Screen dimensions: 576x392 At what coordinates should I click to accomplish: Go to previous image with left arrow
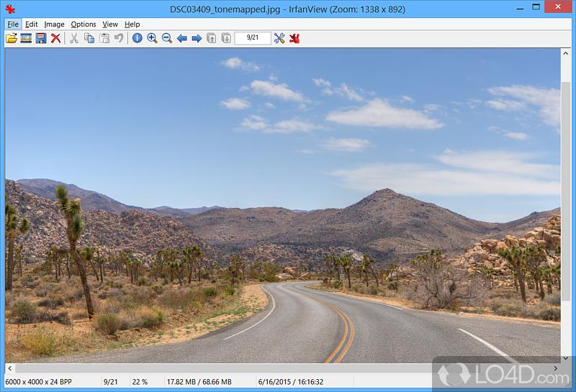tap(181, 38)
